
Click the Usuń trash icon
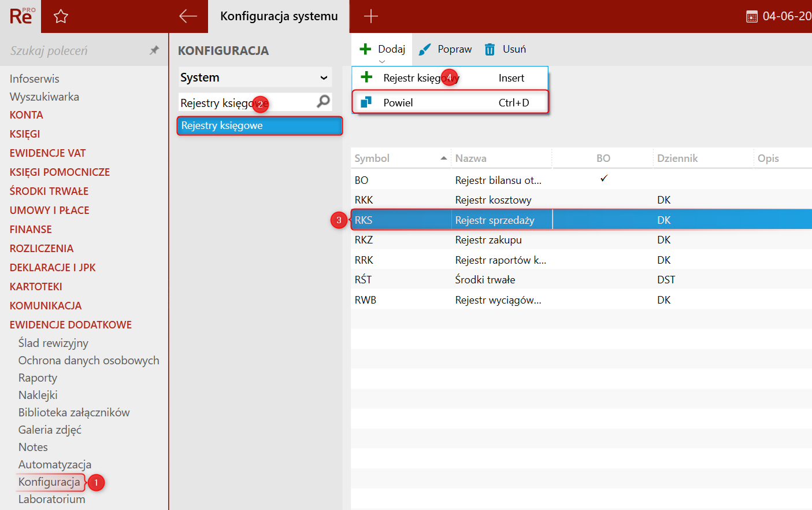490,50
